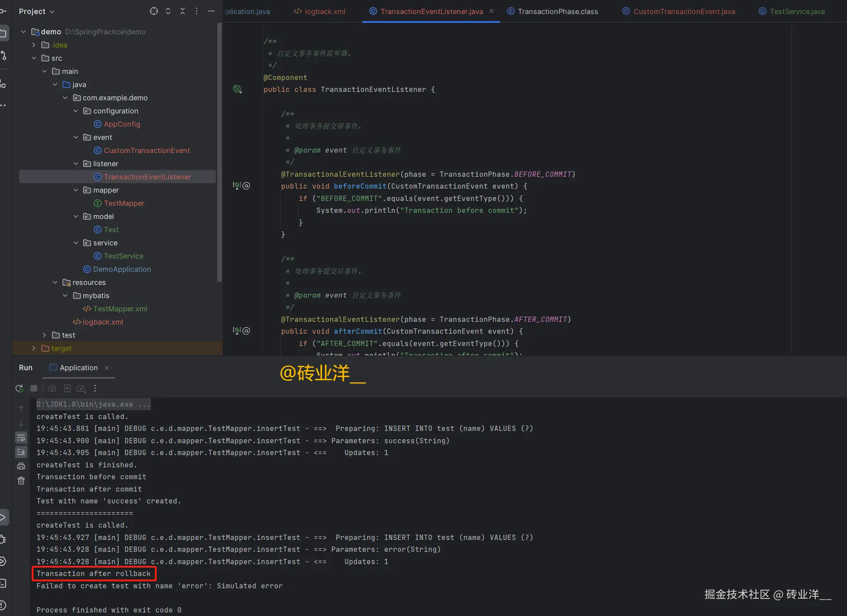Toggle soft-wrap in console
847x616 pixels.
(21, 437)
